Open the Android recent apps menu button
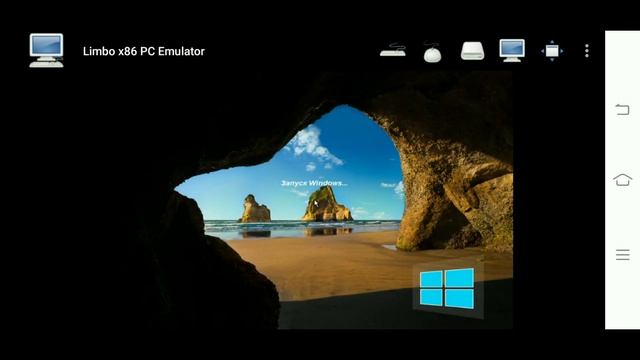Image resolution: width=640 pixels, height=360 pixels. coord(622,255)
